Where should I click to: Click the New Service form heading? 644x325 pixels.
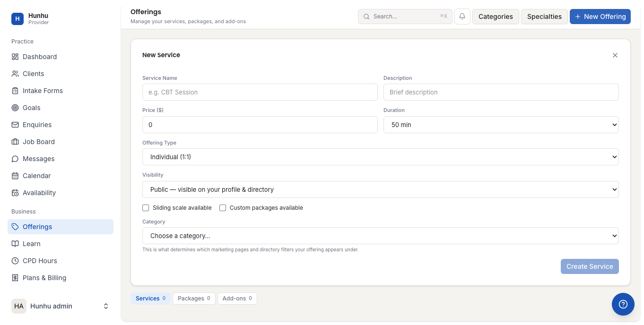(x=161, y=55)
